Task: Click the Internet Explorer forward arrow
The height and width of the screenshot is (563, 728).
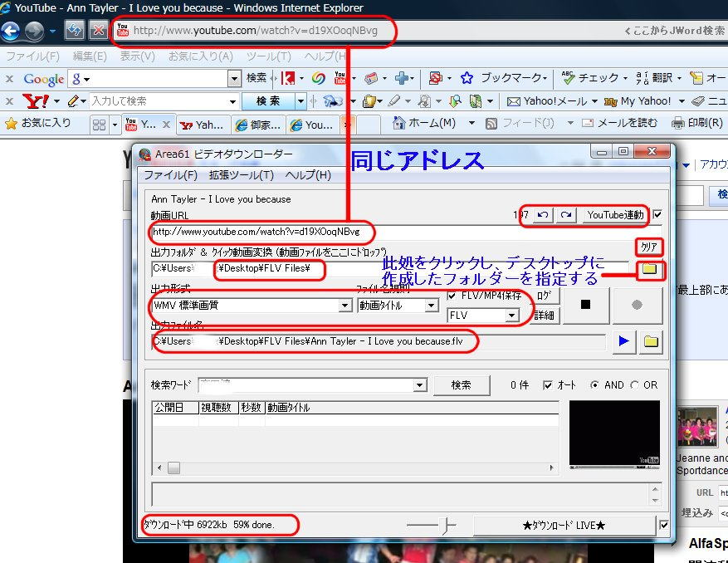Action: point(34,31)
